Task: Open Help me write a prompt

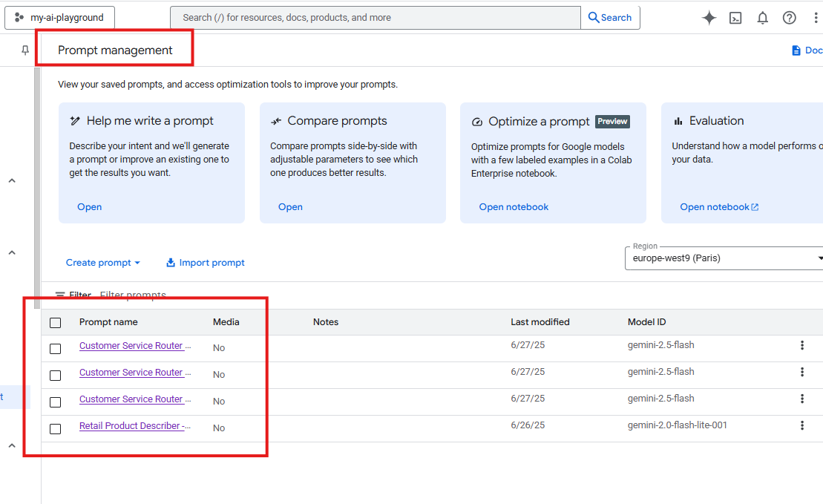Action: pos(89,207)
